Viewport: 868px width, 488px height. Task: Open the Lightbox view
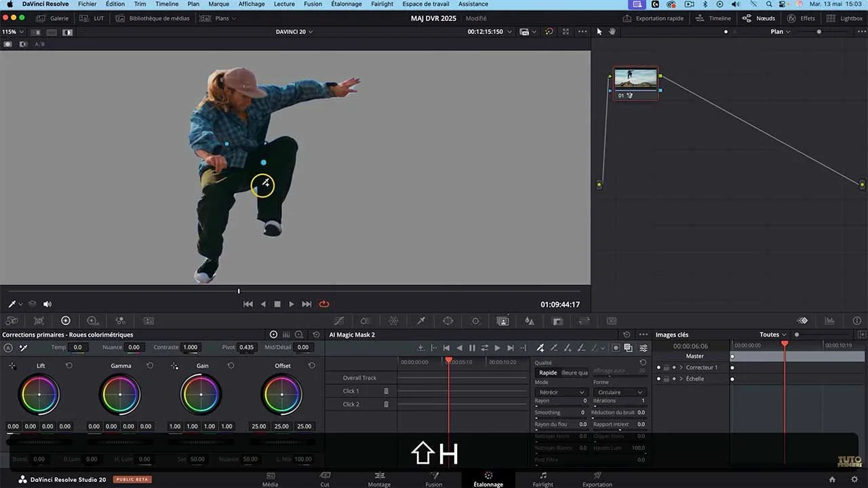pos(845,18)
